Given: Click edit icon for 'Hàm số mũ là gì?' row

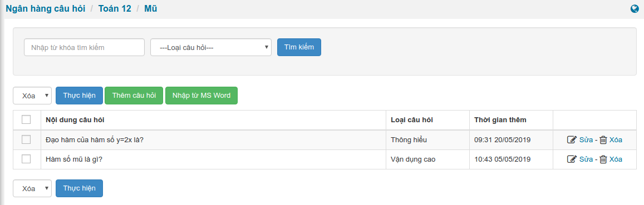Looking at the screenshot, I should click(x=572, y=159).
